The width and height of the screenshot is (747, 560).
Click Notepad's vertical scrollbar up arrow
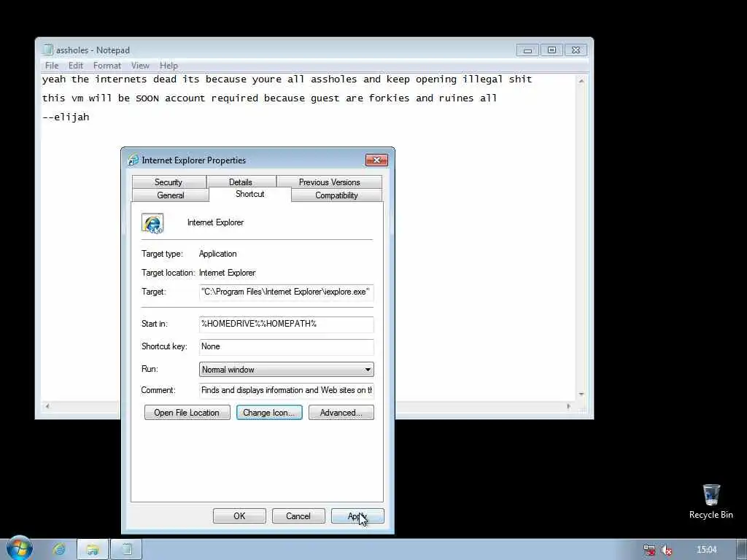581,82
